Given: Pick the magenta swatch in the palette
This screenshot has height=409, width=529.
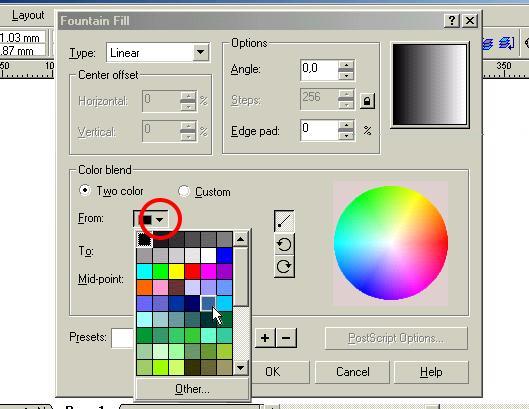Looking at the screenshot, I should (x=208, y=271).
